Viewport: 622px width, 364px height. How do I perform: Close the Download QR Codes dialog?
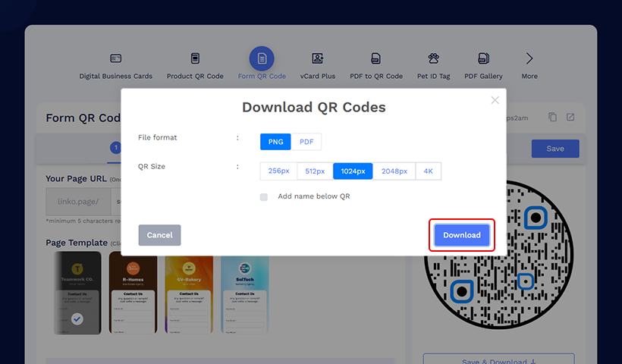[495, 100]
